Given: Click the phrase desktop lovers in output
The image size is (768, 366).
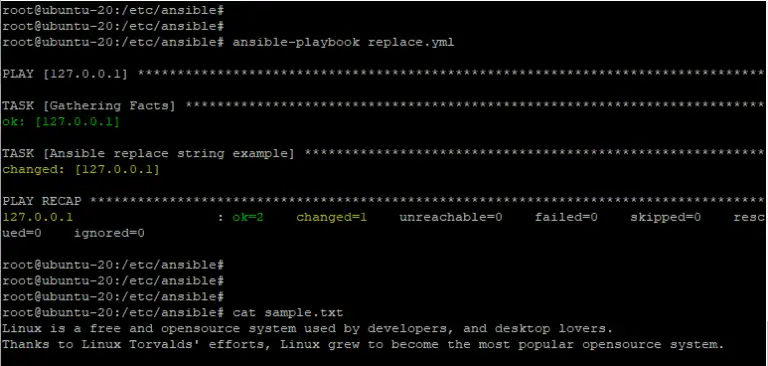Looking at the screenshot, I should click(550, 328).
